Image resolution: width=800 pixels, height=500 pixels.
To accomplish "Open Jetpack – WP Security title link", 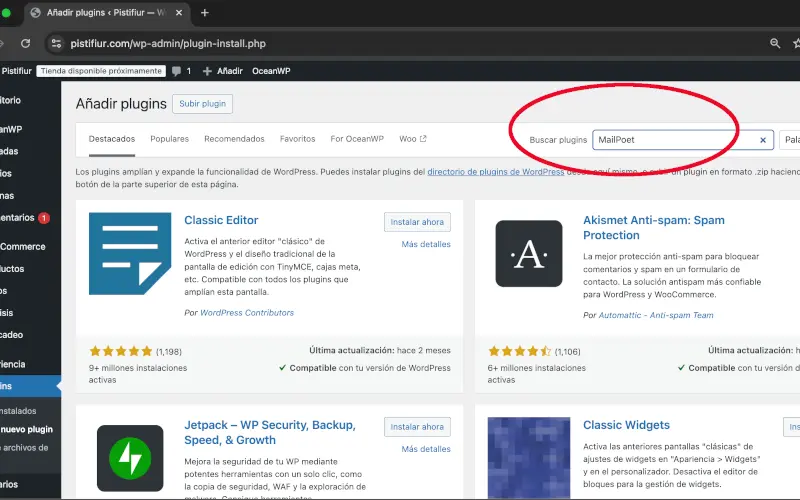I will point(270,432).
